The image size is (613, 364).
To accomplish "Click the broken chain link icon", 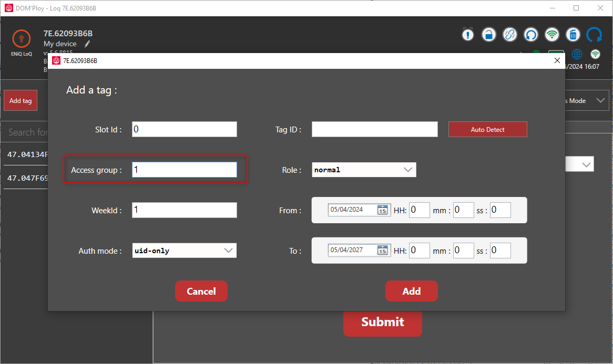I will [510, 35].
